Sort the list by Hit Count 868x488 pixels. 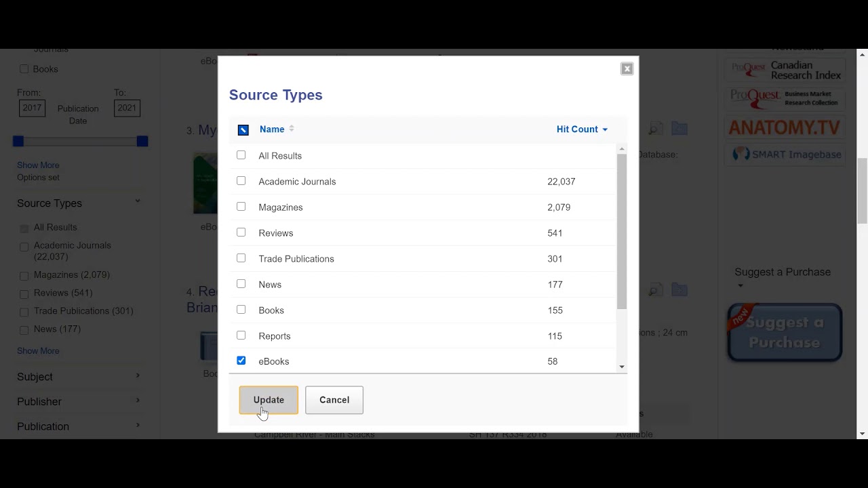(577, 129)
